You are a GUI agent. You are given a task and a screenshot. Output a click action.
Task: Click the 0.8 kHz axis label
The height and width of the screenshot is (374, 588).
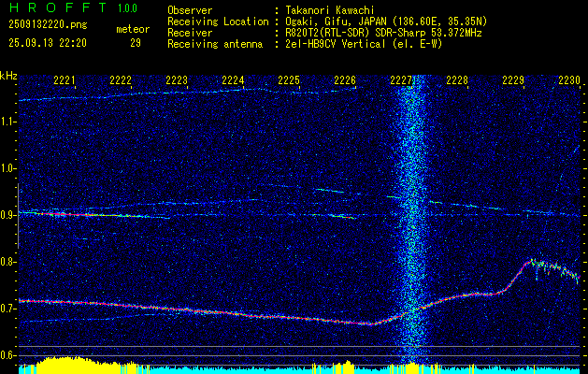7,262
